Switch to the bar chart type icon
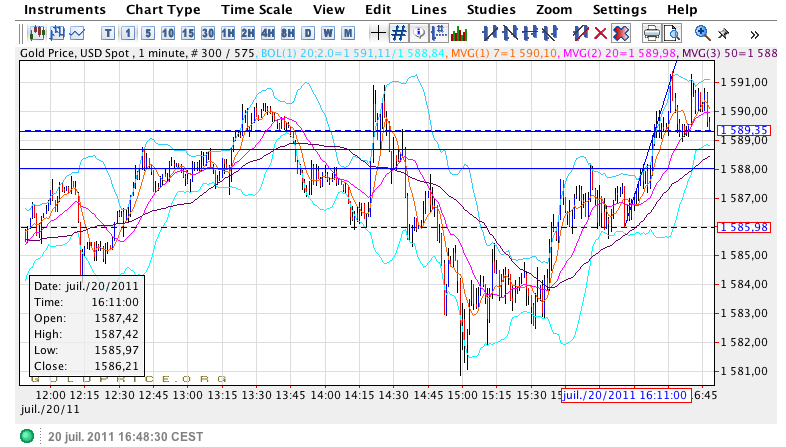 coord(54,33)
